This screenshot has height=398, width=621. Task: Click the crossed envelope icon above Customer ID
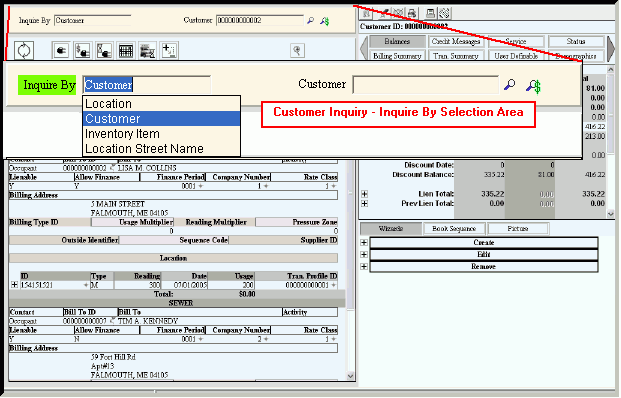(x=398, y=13)
